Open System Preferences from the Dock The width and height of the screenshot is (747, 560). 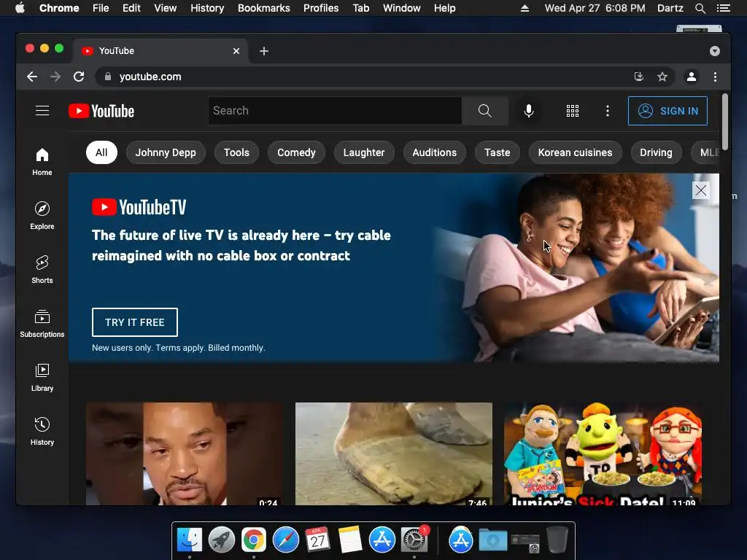[414, 540]
